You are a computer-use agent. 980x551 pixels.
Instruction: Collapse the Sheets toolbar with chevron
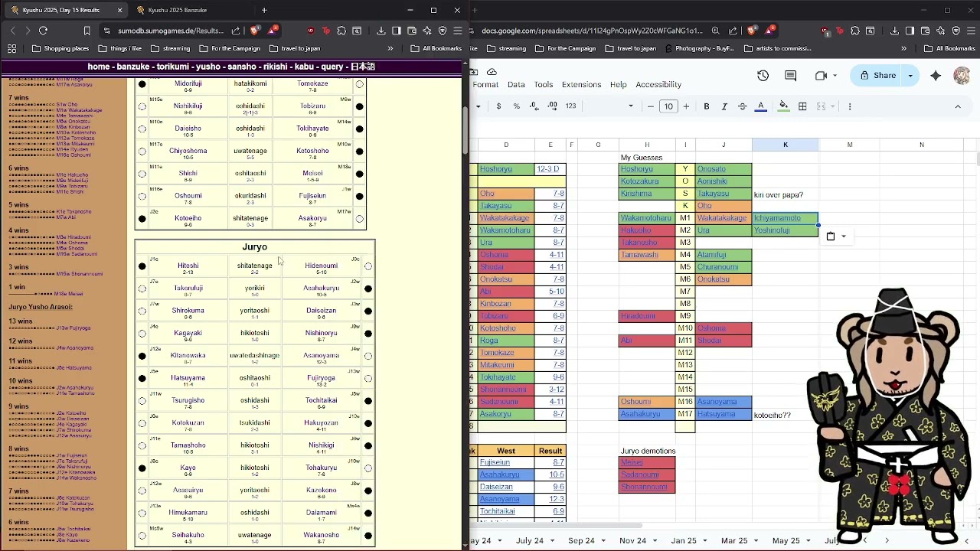pos(958,106)
